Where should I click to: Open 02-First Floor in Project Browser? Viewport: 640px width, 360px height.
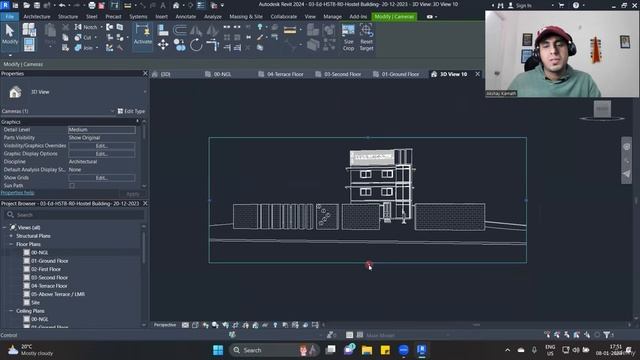46,269
